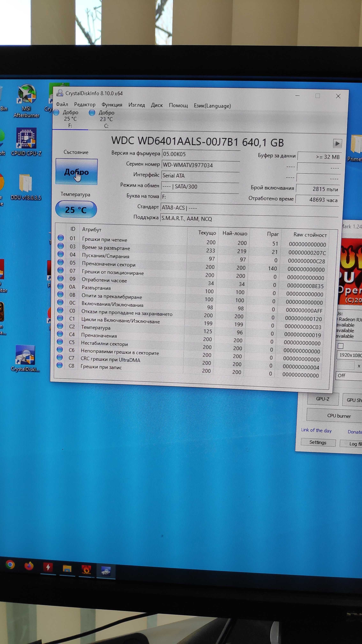Open the Изглед menu
The width and height of the screenshot is (362, 644).
pyautogui.click(x=136, y=105)
